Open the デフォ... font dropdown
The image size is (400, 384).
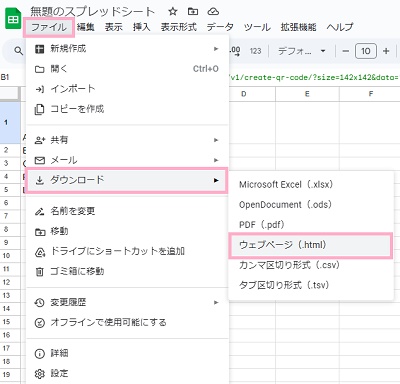click(x=302, y=51)
